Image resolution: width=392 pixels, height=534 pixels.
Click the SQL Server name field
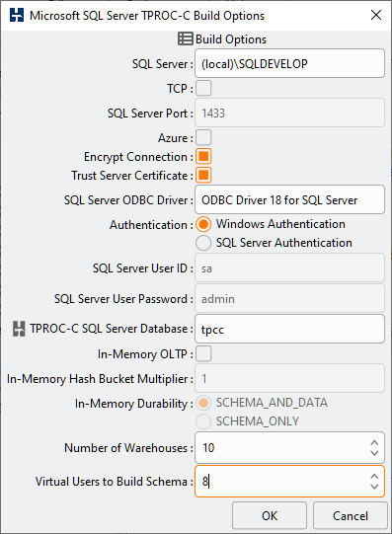pyautogui.click(x=289, y=64)
